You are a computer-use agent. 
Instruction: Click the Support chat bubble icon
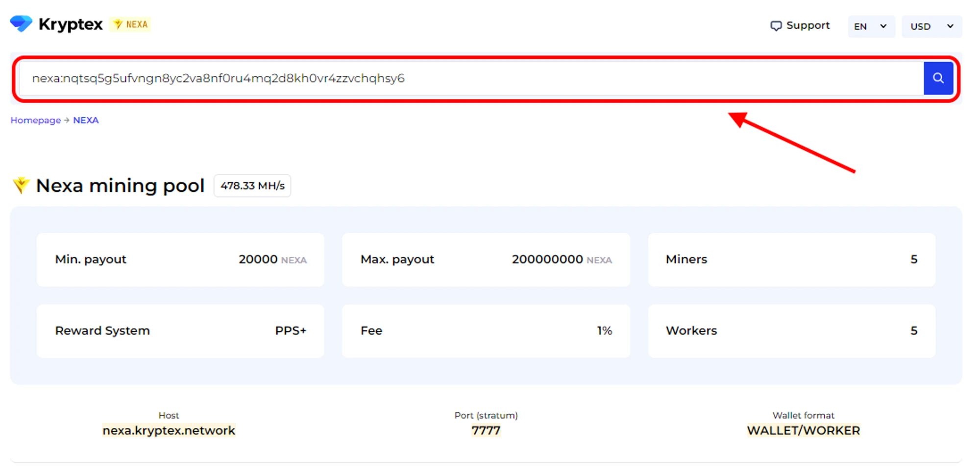776,26
